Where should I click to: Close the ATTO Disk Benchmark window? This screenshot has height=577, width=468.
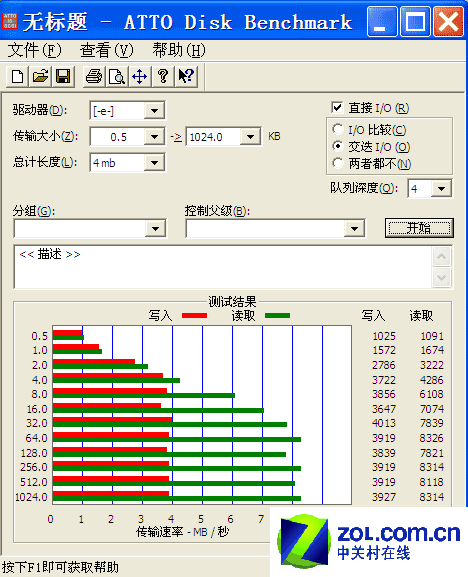point(448,21)
